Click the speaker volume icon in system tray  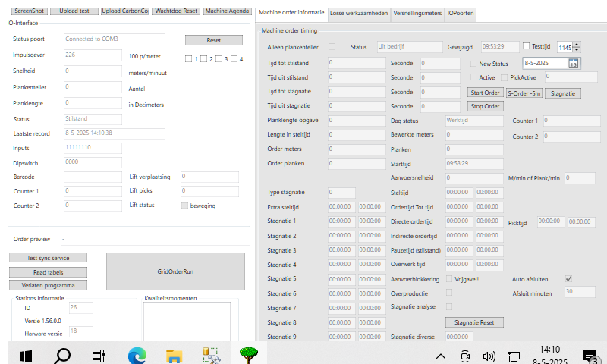[489, 356]
